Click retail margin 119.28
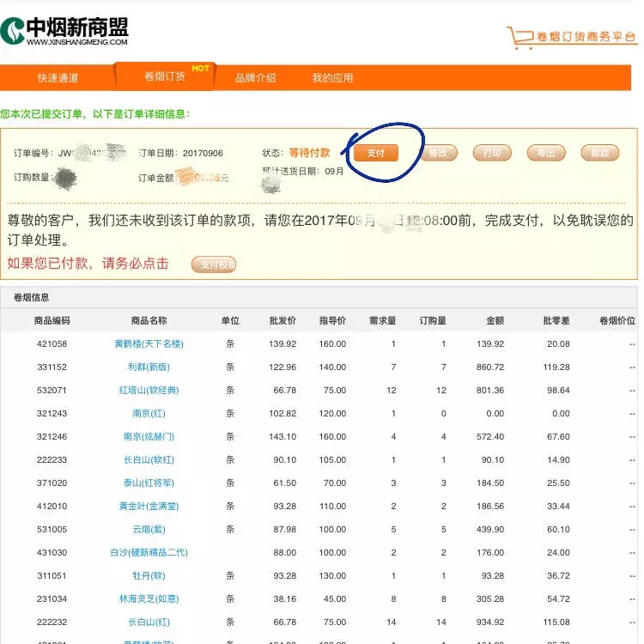This screenshot has height=644, width=644. point(556,367)
